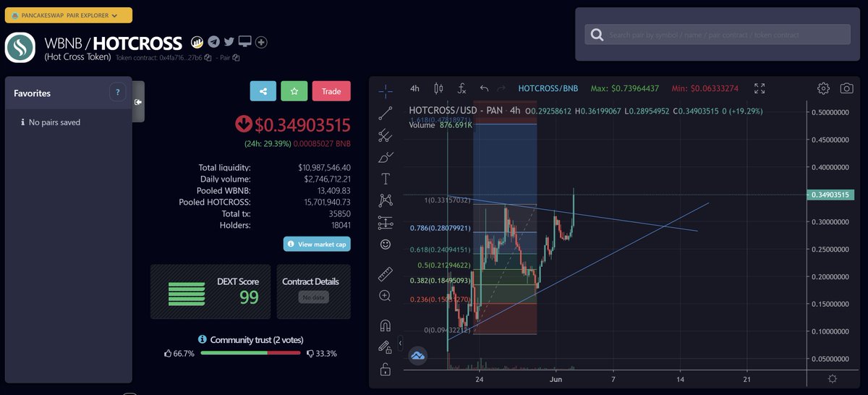Open the emoji icons tool
Image resolution: width=868 pixels, height=395 pixels.
pos(386,245)
